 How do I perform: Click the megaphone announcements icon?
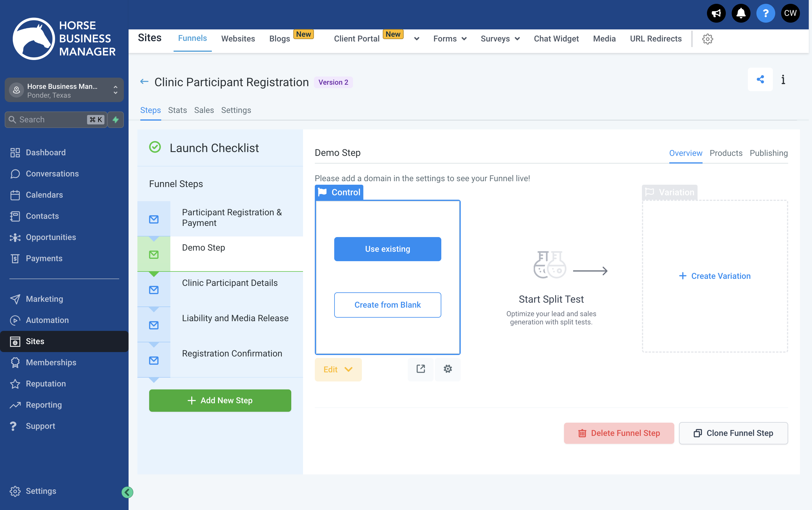coord(716,13)
